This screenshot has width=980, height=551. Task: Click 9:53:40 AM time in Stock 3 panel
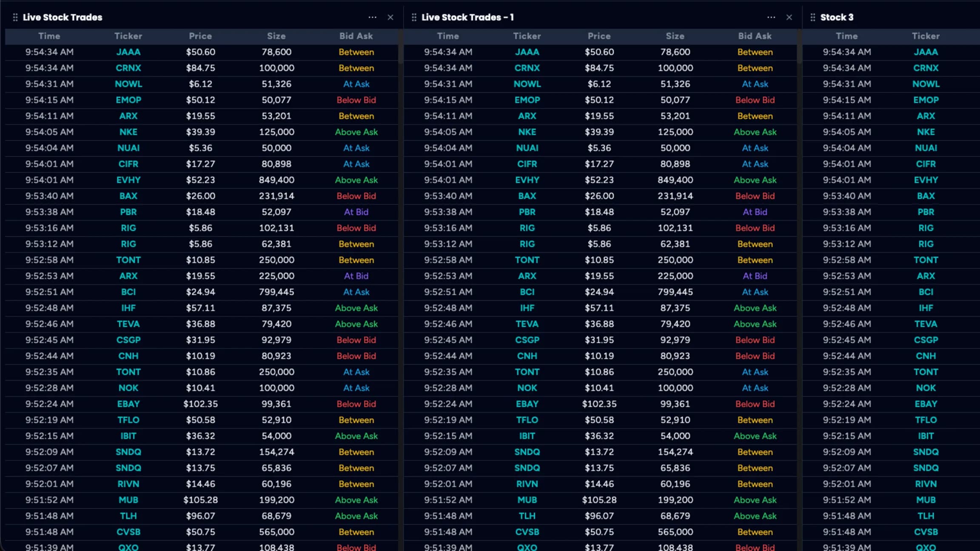(847, 196)
